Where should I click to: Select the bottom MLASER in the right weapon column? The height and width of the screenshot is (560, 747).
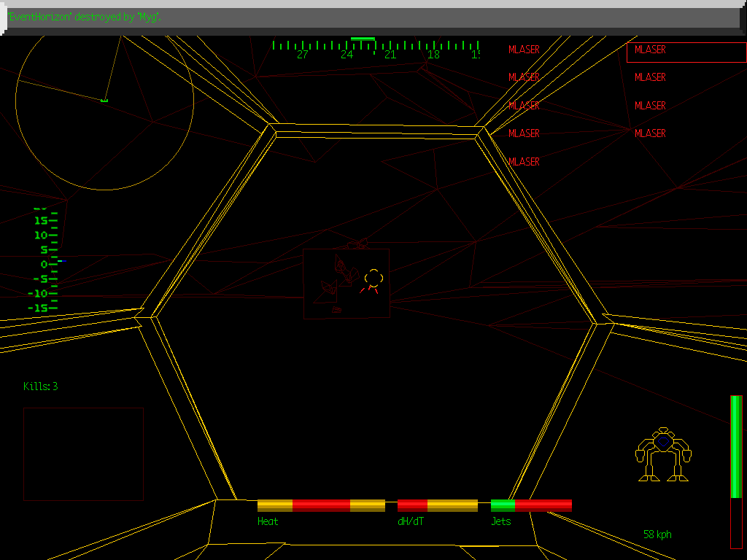tap(650, 133)
